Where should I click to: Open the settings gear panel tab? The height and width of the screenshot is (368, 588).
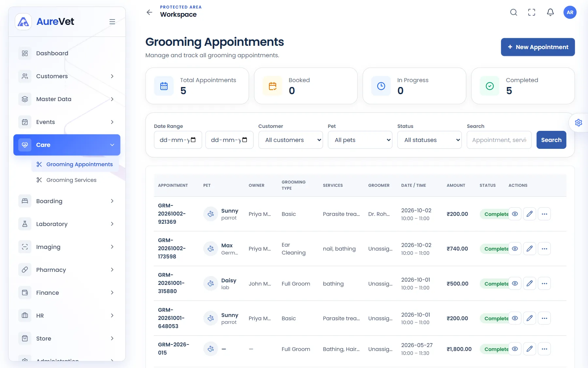point(579,123)
